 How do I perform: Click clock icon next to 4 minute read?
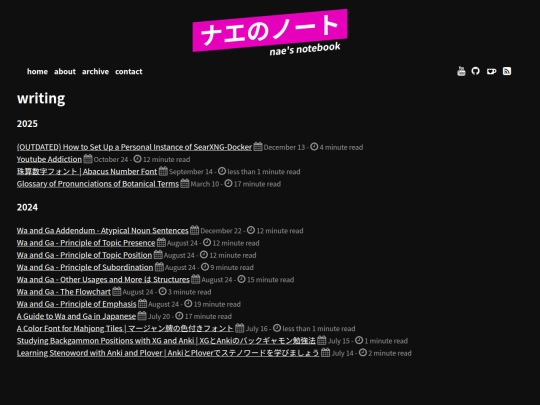(314, 147)
